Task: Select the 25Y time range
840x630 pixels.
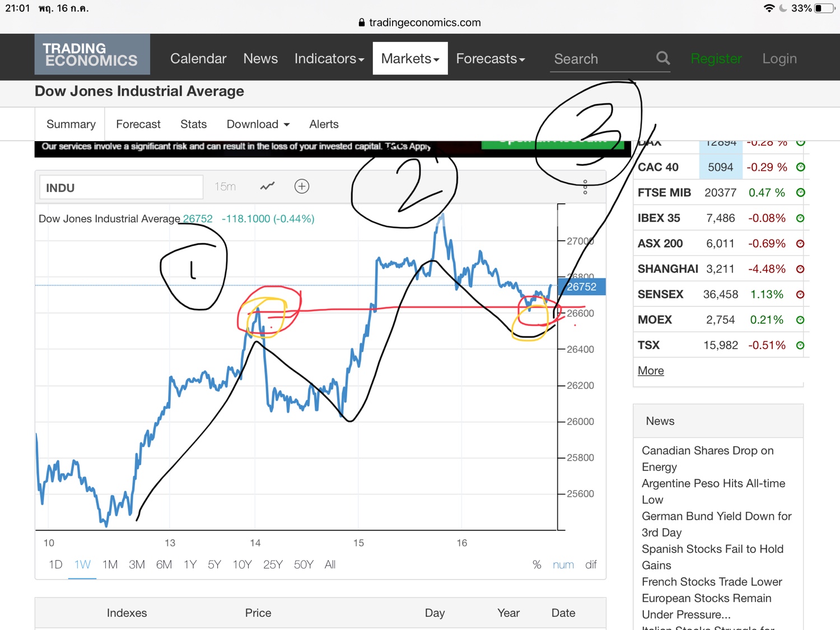Action: pyautogui.click(x=273, y=564)
